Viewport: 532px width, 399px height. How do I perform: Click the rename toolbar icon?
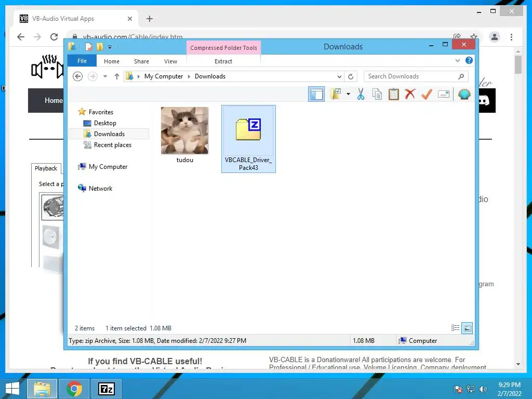pyautogui.click(x=444, y=94)
